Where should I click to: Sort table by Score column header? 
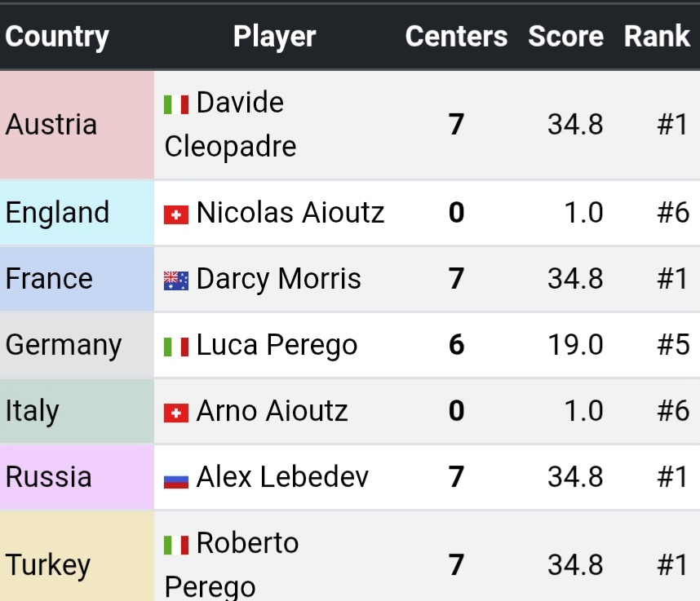pyautogui.click(x=565, y=37)
